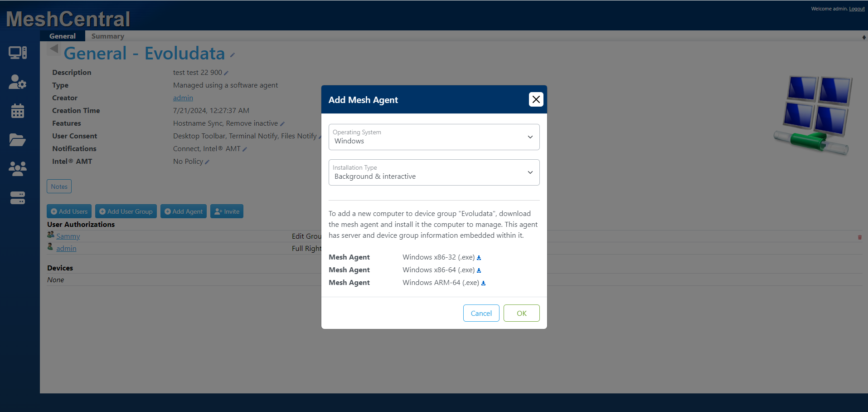The height and width of the screenshot is (412, 868).
Task: Click "Desktop Toolbar, Terminal Notify, Files Notify" value
Action: (245, 136)
